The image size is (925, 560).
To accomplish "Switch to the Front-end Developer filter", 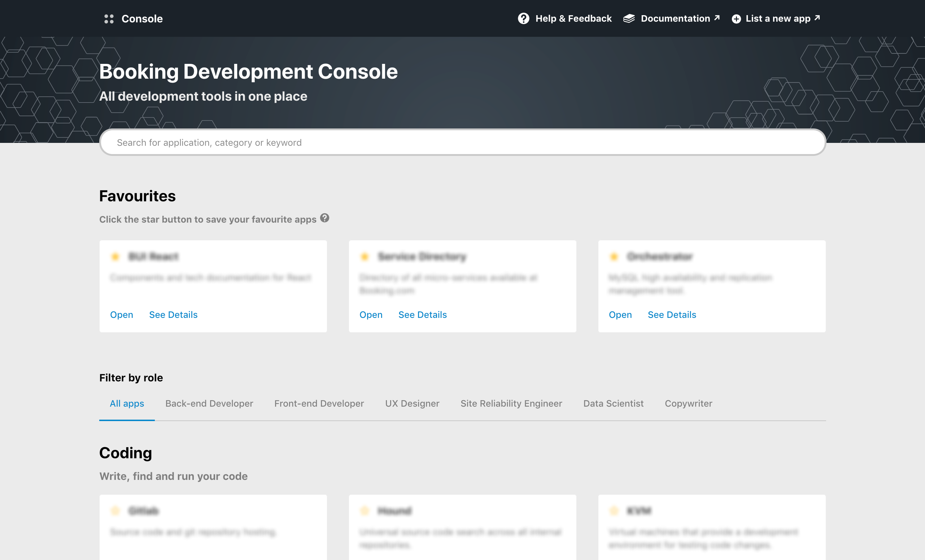I will (x=319, y=403).
